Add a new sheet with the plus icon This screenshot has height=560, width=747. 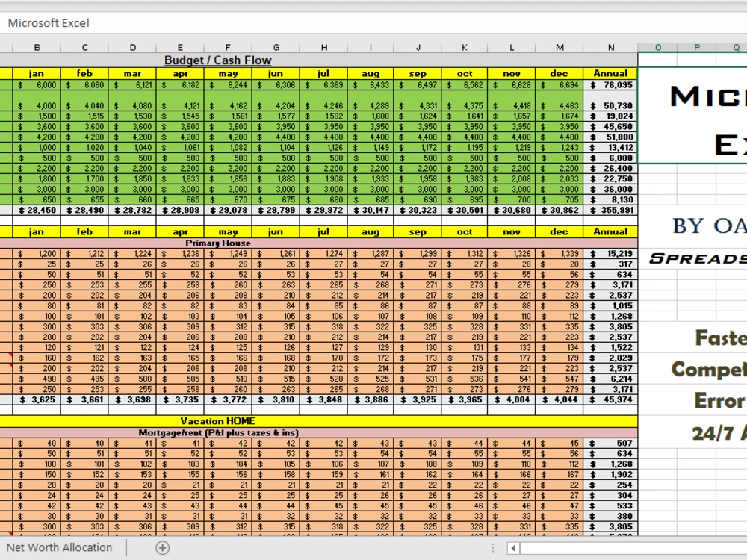click(x=162, y=547)
